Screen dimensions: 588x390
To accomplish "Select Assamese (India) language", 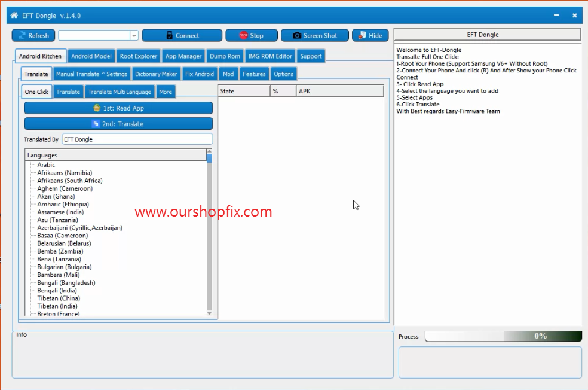I will coord(60,212).
